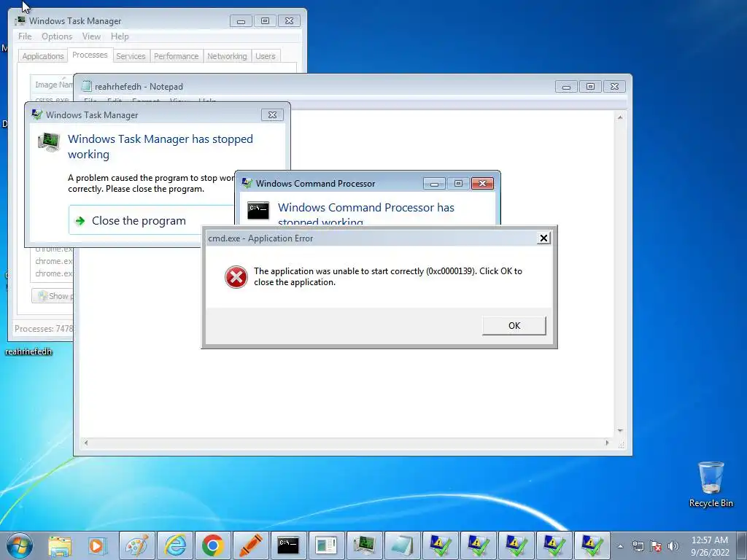The image size is (747, 560).
Task: Click Close the program option
Action: 152,220
